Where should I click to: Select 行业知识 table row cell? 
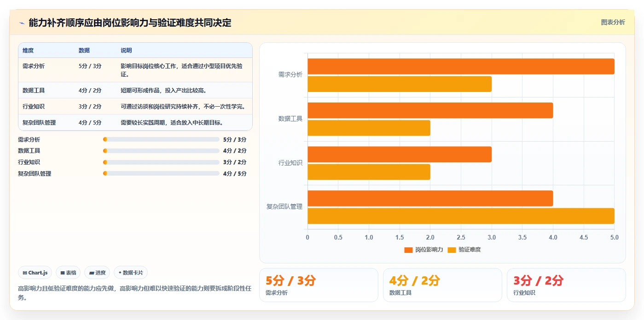pyautogui.click(x=34, y=106)
